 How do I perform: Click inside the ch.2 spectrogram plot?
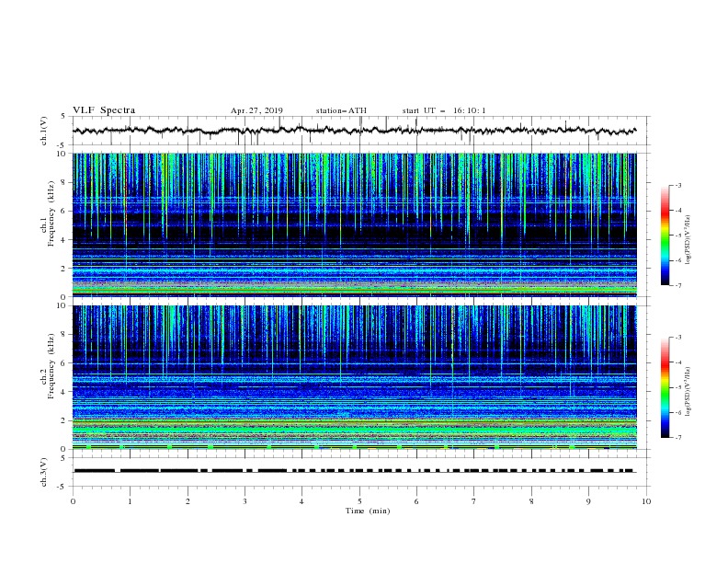click(x=355, y=377)
